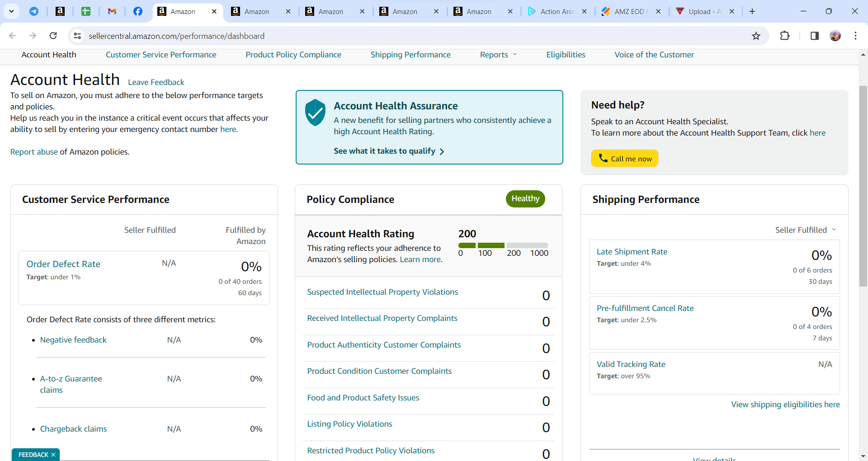Viewport: 868px width, 461px height.
Task: View site information for sellercentral.amazon.com
Action: pos(77,36)
